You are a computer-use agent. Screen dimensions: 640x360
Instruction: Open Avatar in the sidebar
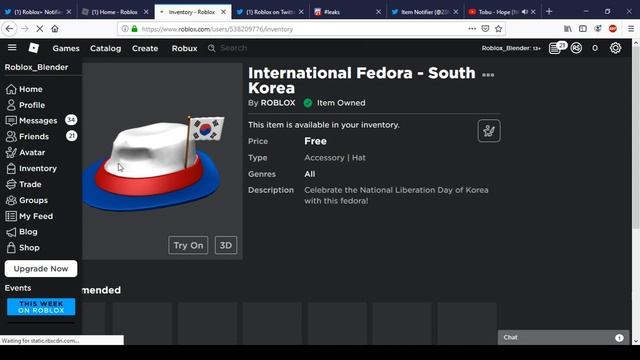pos(25,152)
